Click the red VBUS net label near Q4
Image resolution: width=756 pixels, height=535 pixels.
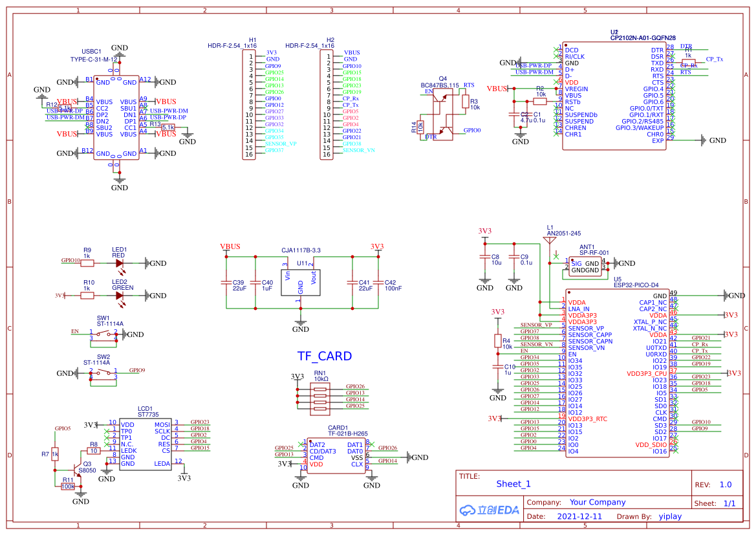point(496,89)
